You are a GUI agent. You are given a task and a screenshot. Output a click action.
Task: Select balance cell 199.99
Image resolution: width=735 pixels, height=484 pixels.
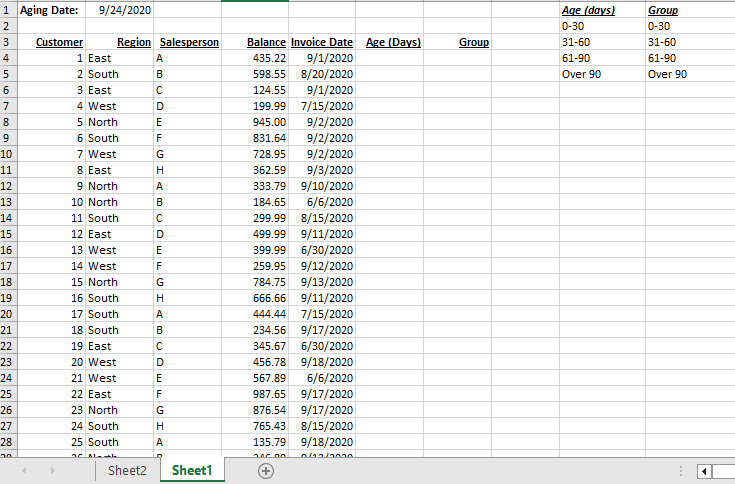(255, 106)
